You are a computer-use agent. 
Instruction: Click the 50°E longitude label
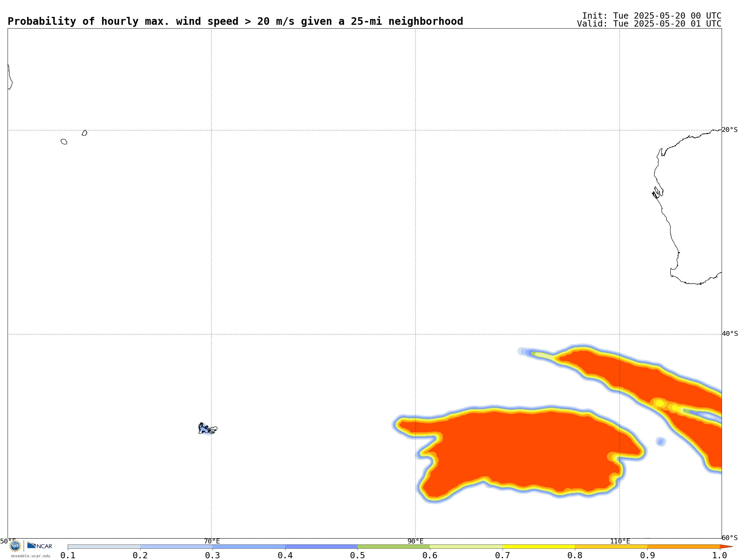[8, 541]
